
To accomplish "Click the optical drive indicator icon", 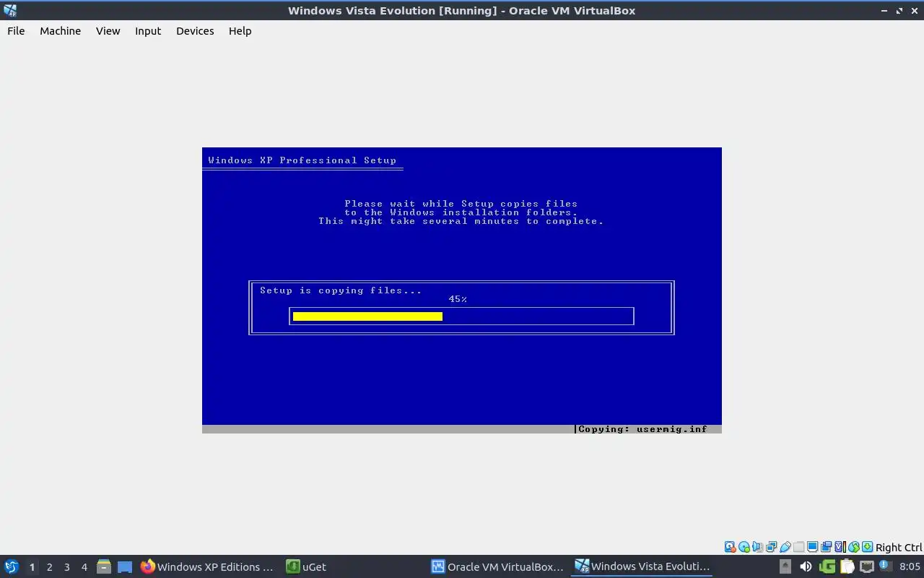I will tap(744, 547).
